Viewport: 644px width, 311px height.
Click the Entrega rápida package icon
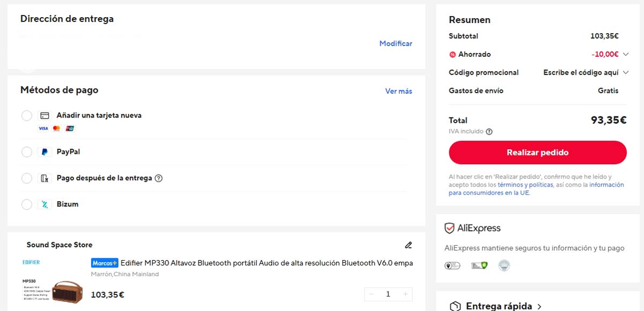click(x=455, y=306)
